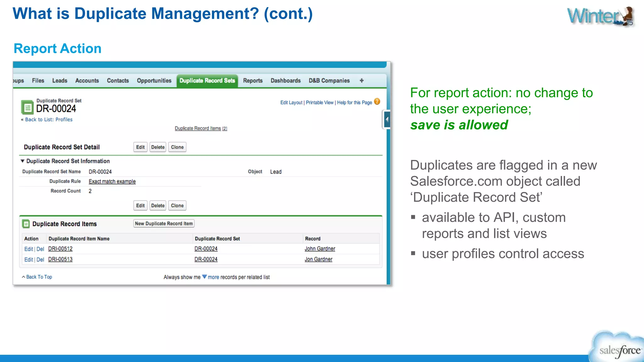
Task: Open the Edit Layout link
Action: (x=291, y=102)
